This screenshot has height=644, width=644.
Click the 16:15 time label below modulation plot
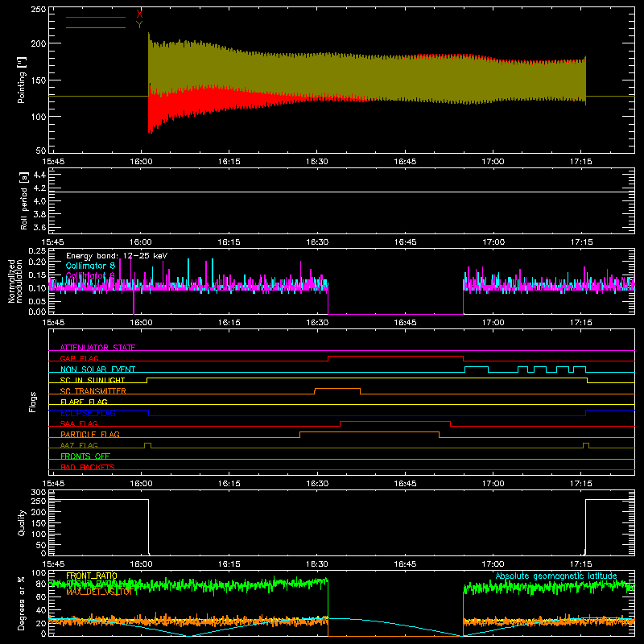[229, 323]
